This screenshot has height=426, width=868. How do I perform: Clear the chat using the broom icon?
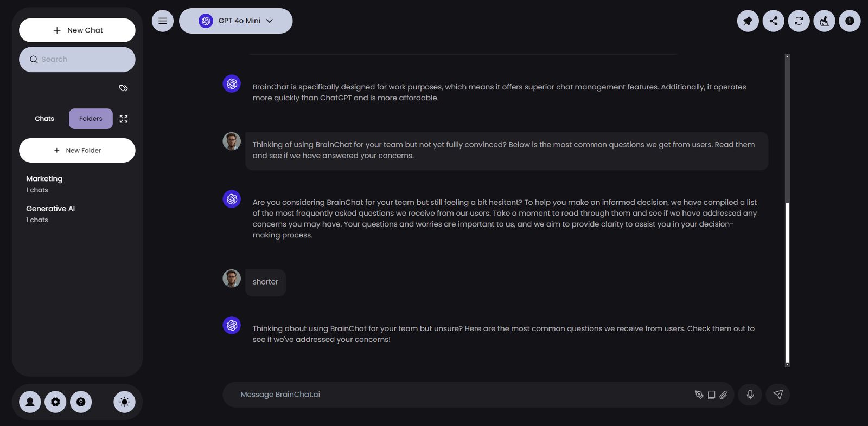(824, 21)
